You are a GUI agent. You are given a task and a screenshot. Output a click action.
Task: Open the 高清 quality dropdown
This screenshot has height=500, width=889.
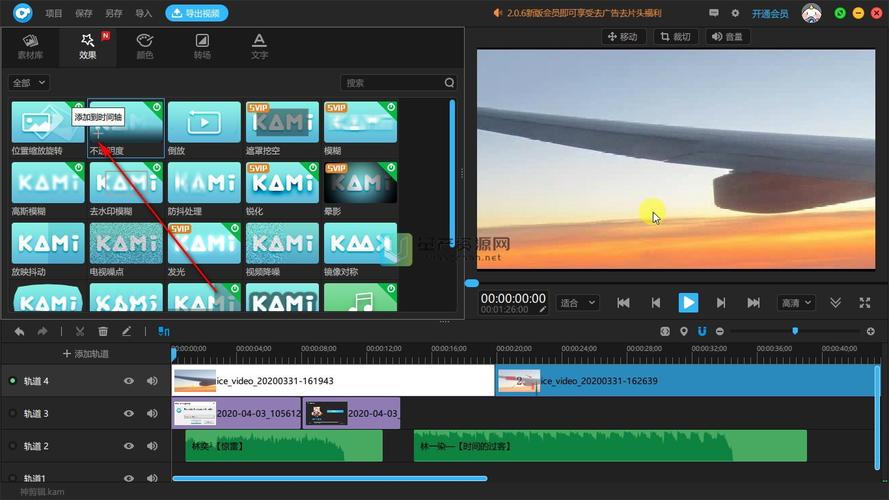click(x=796, y=303)
